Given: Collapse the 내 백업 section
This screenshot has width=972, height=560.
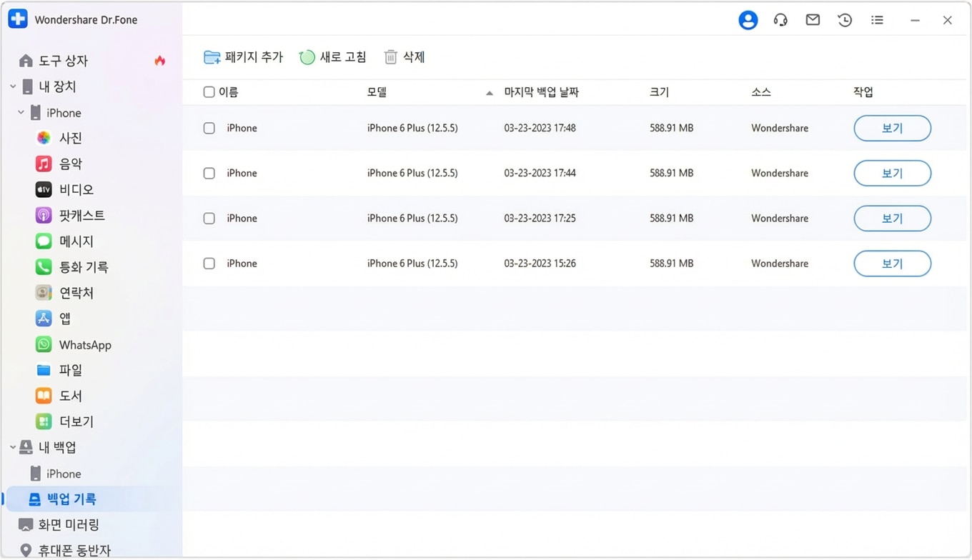Looking at the screenshot, I should pyautogui.click(x=13, y=447).
